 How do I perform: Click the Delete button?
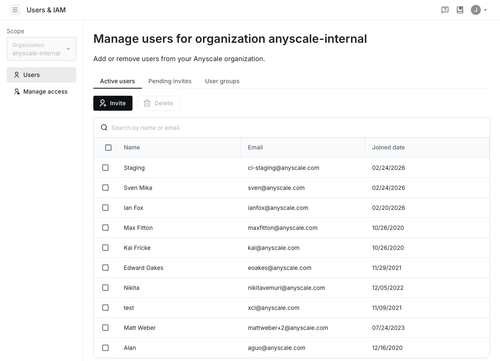pyautogui.click(x=159, y=103)
